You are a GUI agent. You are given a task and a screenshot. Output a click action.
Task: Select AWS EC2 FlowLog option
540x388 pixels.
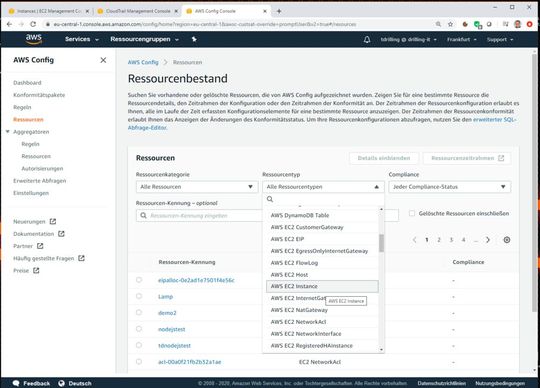point(322,263)
